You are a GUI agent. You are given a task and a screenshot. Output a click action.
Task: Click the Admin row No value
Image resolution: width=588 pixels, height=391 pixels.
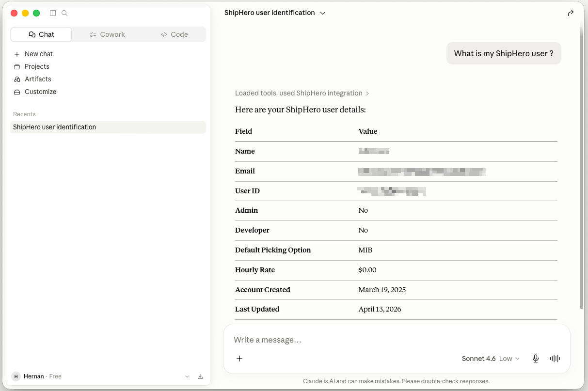363,210
